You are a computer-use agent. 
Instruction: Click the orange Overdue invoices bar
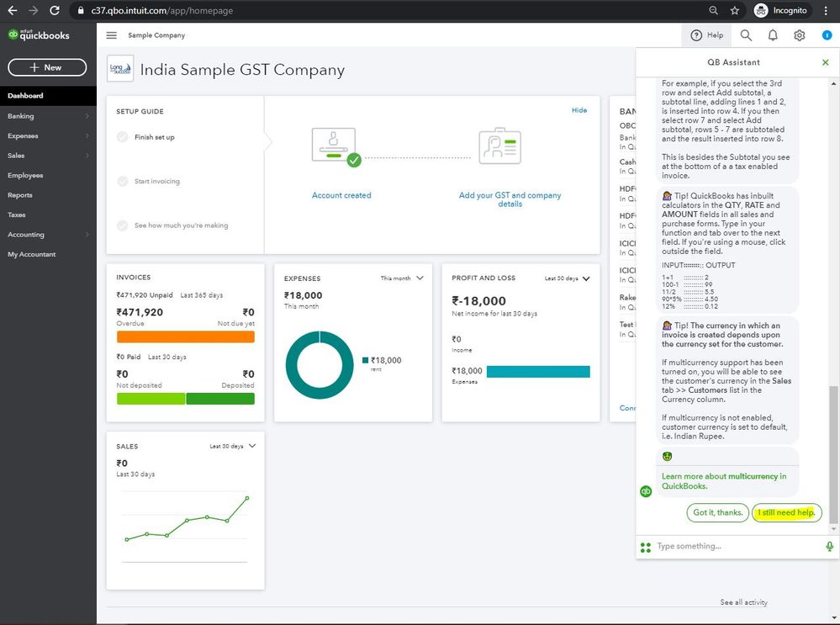coord(185,336)
